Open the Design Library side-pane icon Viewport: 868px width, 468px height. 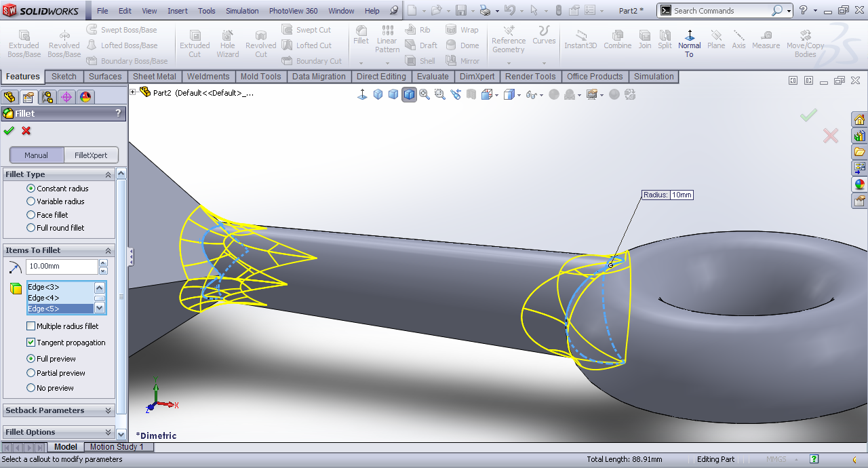point(859,136)
